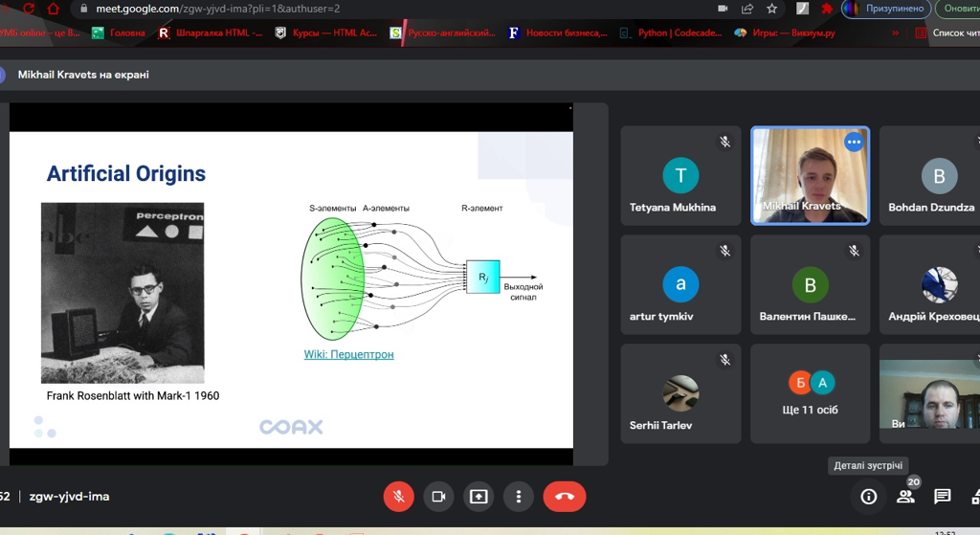Show the participants list
Image resolution: width=980 pixels, height=535 pixels.
click(x=905, y=497)
